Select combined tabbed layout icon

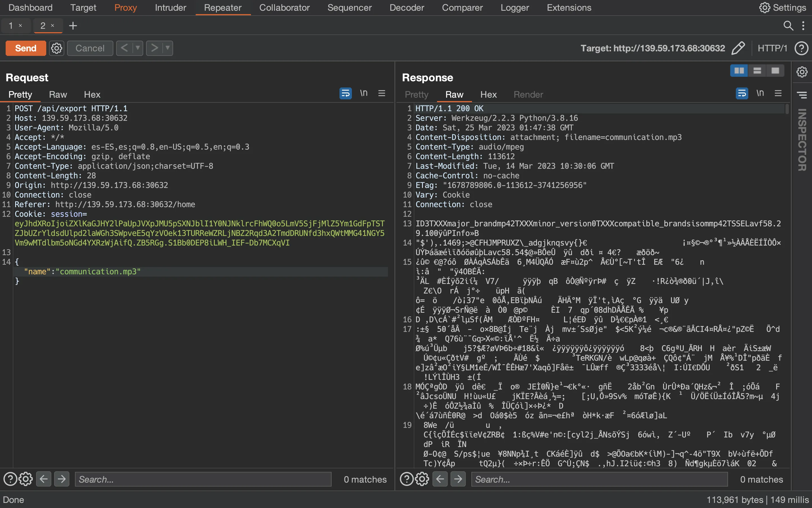[x=775, y=71]
